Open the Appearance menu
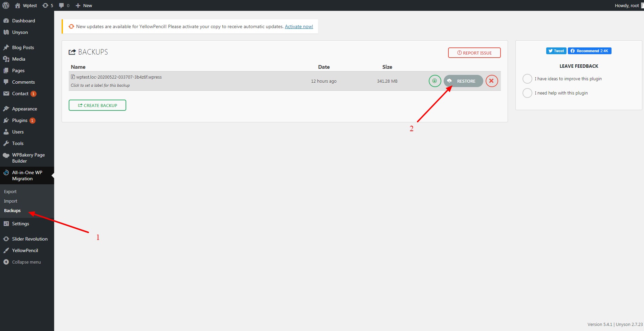644x331 pixels. pyautogui.click(x=27, y=109)
